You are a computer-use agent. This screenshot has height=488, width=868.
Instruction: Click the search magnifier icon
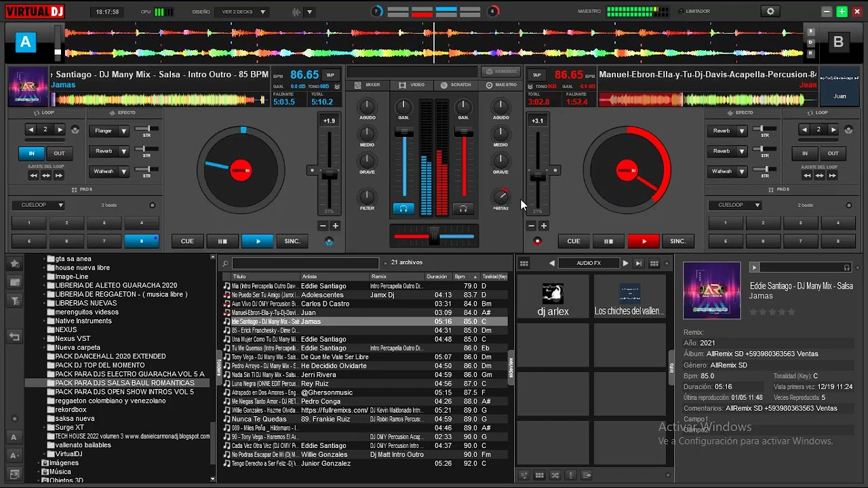pos(225,264)
